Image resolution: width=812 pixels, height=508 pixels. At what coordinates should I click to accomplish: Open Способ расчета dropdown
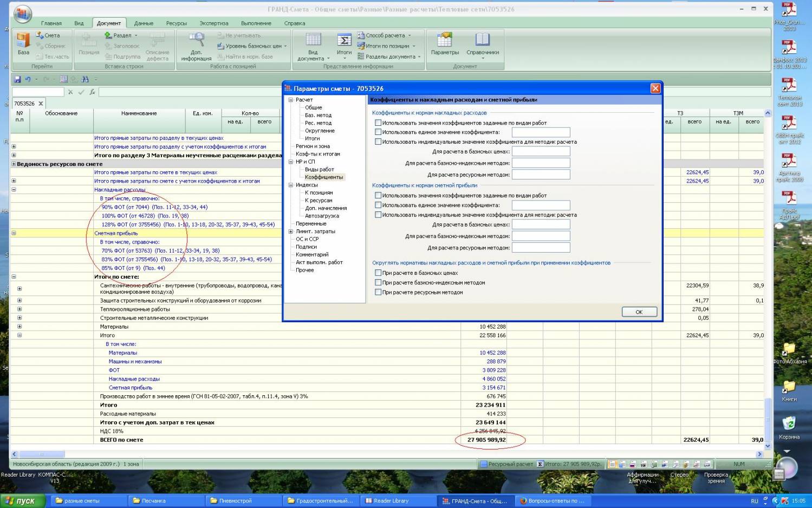(x=385, y=35)
